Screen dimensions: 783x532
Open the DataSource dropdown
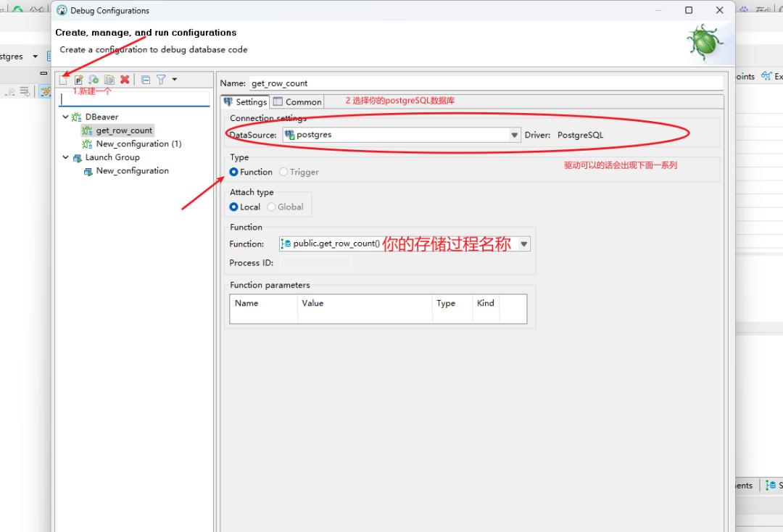[515, 135]
